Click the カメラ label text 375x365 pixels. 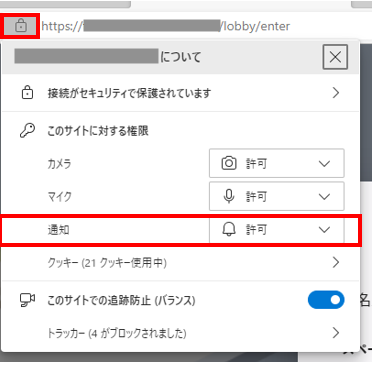(59, 164)
